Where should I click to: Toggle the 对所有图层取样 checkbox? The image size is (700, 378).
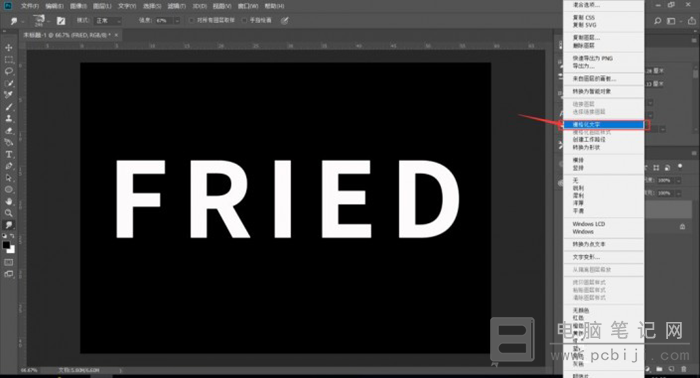(192, 21)
